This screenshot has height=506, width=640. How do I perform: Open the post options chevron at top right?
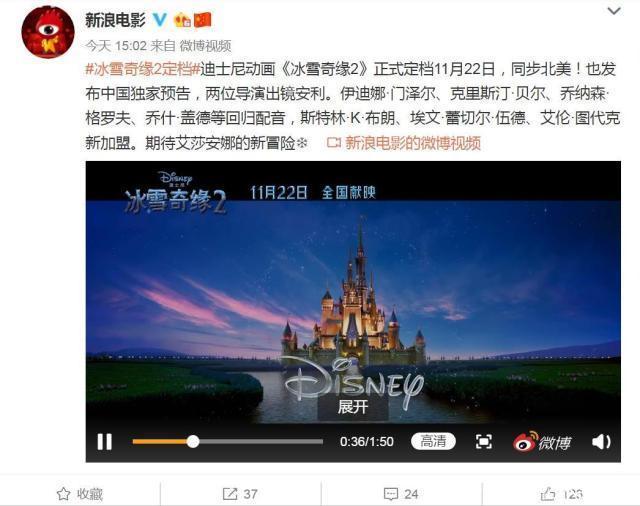(614, 11)
